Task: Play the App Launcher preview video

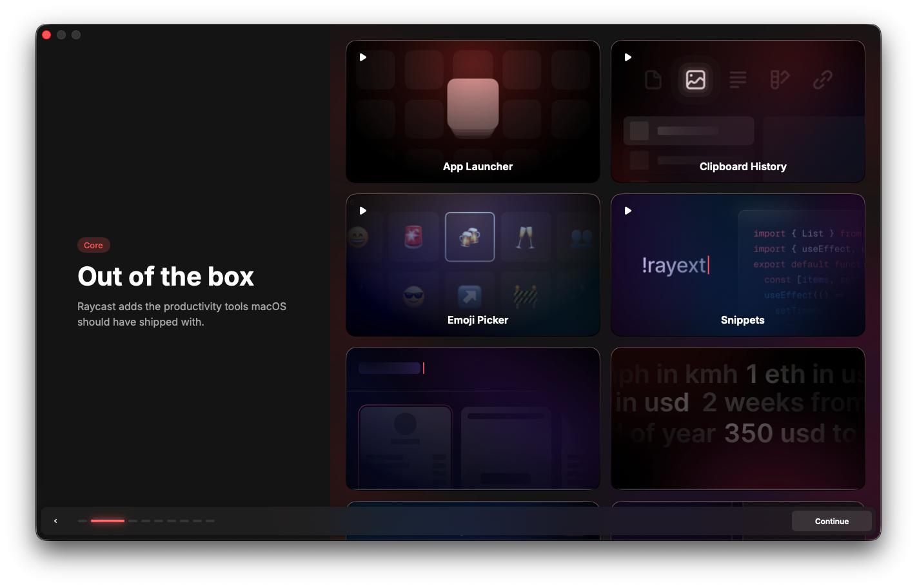Action: pyautogui.click(x=363, y=57)
